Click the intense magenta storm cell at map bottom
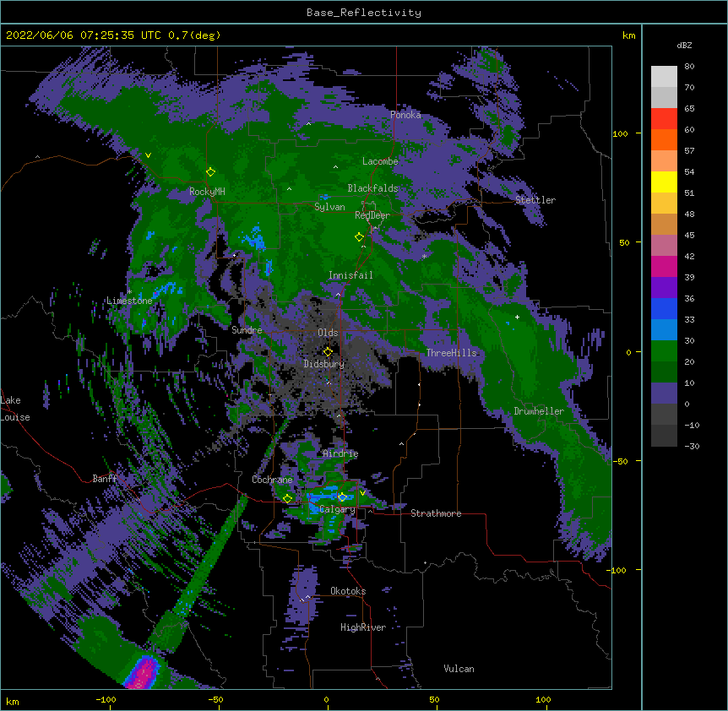Viewport: 728px width, 711px height. pyautogui.click(x=144, y=672)
